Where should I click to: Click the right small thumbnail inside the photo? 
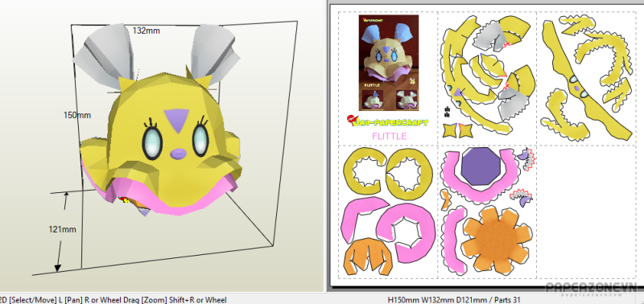pos(407,100)
